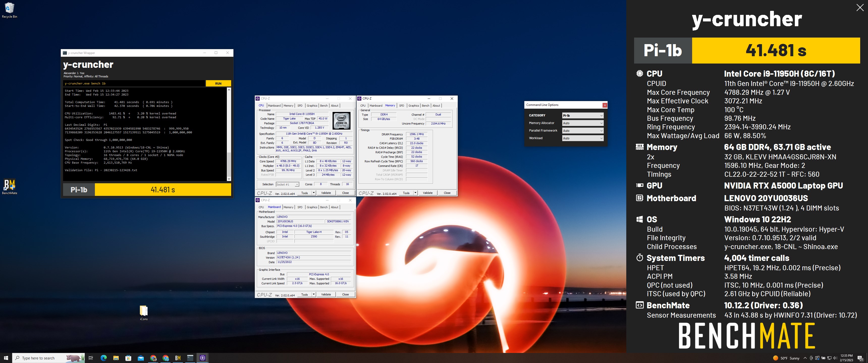Click Tools button in CPU-Z Mainboard window

tap(305, 295)
